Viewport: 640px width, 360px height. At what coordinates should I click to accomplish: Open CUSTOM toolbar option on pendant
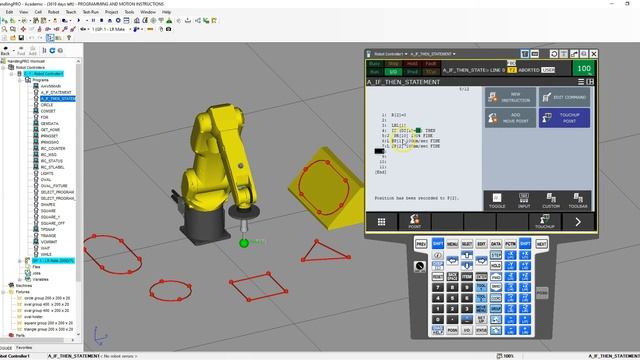click(x=551, y=200)
